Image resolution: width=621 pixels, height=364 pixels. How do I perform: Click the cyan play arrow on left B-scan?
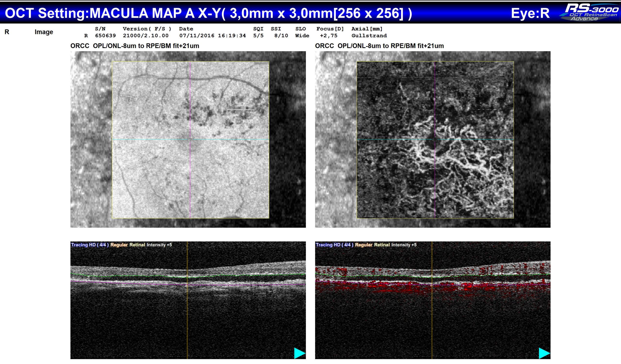tap(300, 353)
